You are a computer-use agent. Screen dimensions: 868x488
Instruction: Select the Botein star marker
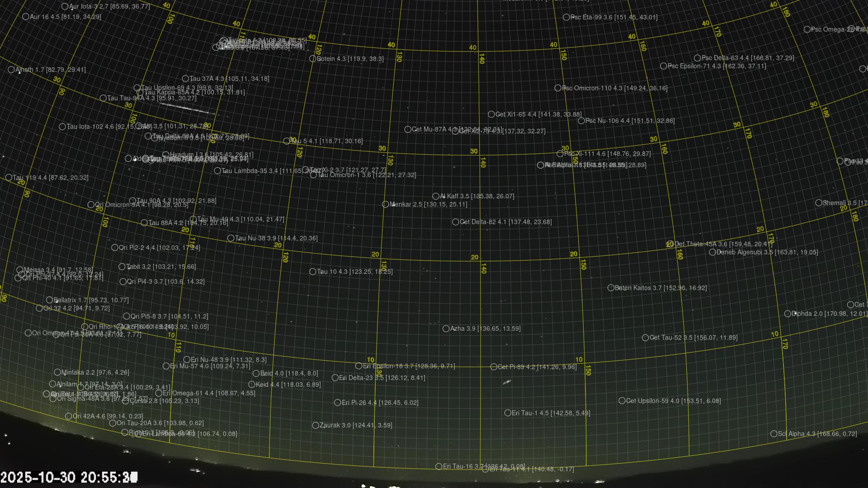coord(312,59)
